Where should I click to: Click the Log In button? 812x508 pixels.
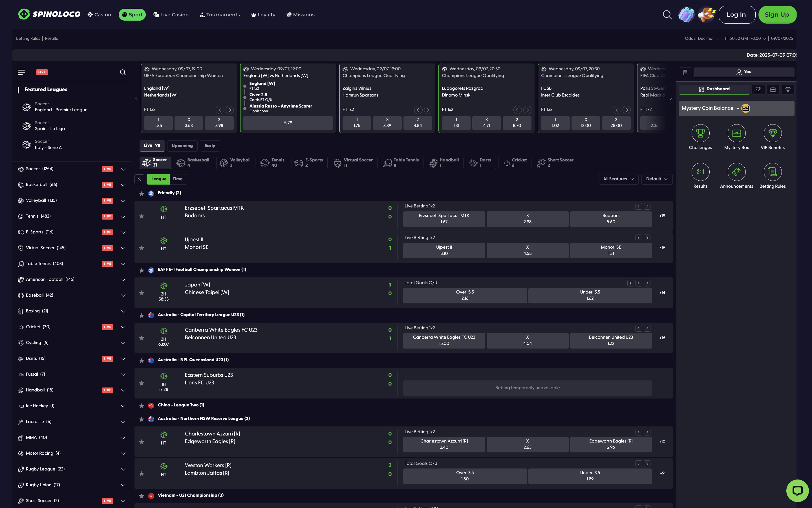736,15
